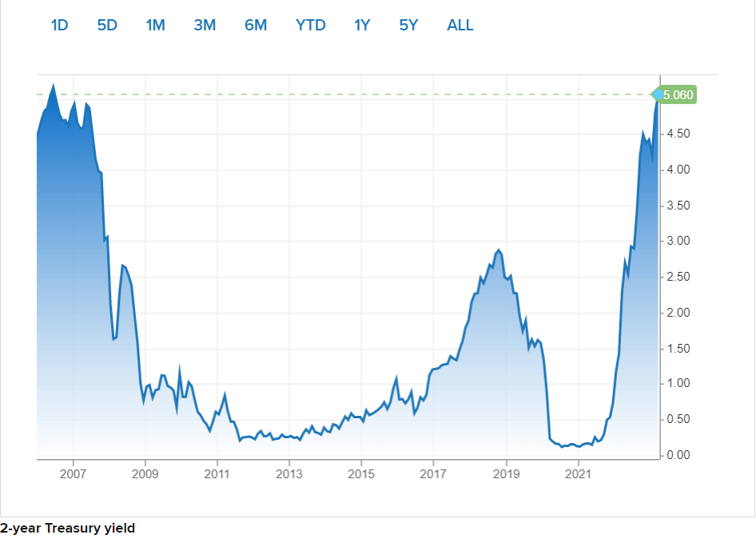Screen dimensions: 756x543
Task: Click the 2015 x-axis label
Action: (361, 474)
